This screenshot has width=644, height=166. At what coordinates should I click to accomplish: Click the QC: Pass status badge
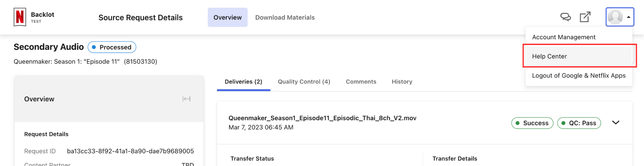point(579,123)
